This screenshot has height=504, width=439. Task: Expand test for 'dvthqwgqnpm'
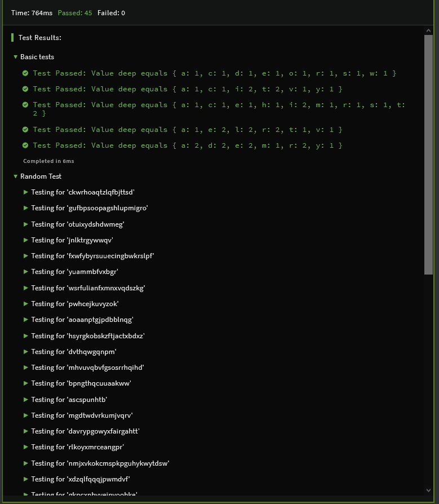point(26,352)
